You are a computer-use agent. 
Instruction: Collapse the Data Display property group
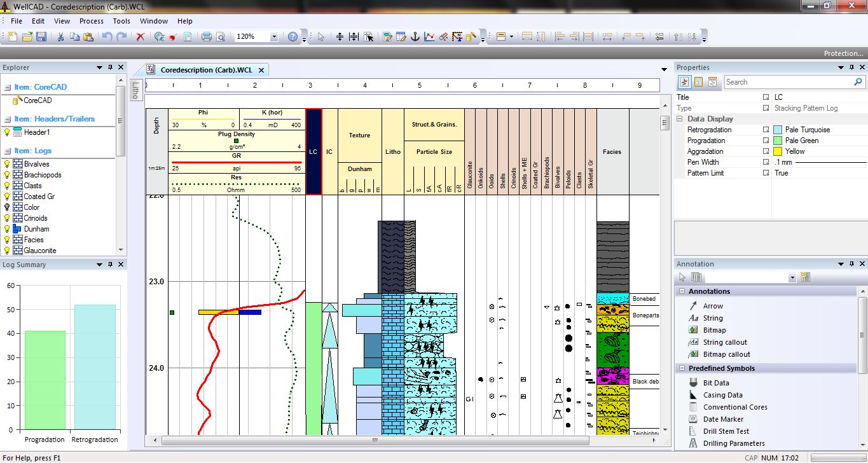pyautogui.click(x=679, y=118)
